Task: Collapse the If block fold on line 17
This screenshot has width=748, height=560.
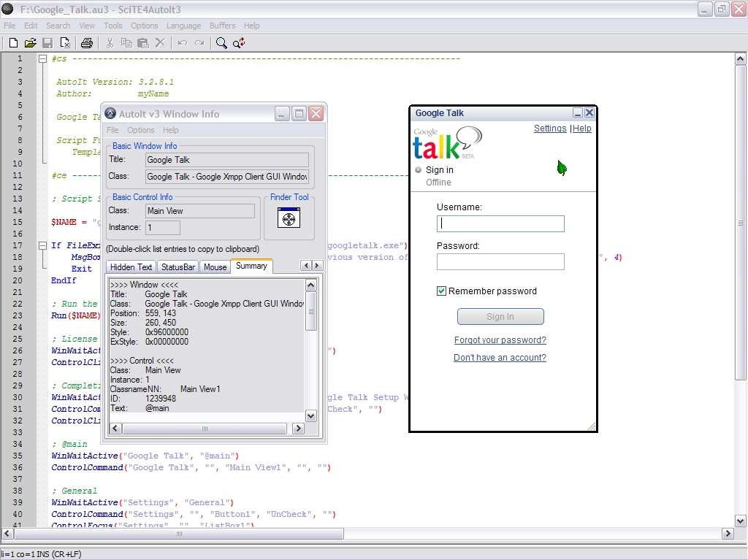Action: (x=42, y=245)
